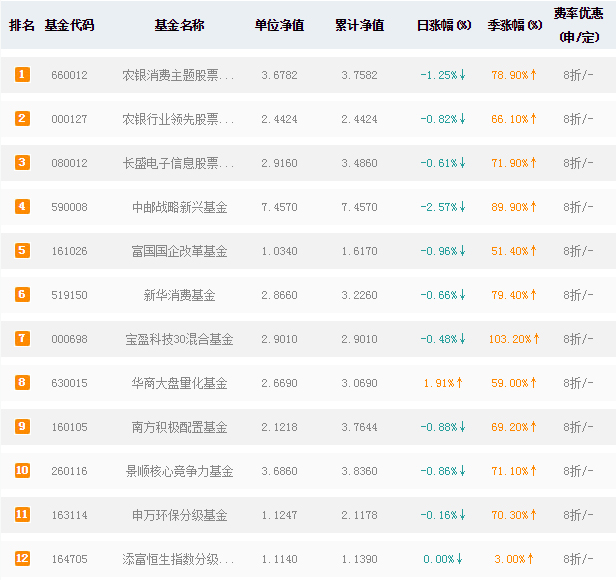The image size is (616, 580).
Task: Click daily change -0.16% value
Action: (443, 515)
